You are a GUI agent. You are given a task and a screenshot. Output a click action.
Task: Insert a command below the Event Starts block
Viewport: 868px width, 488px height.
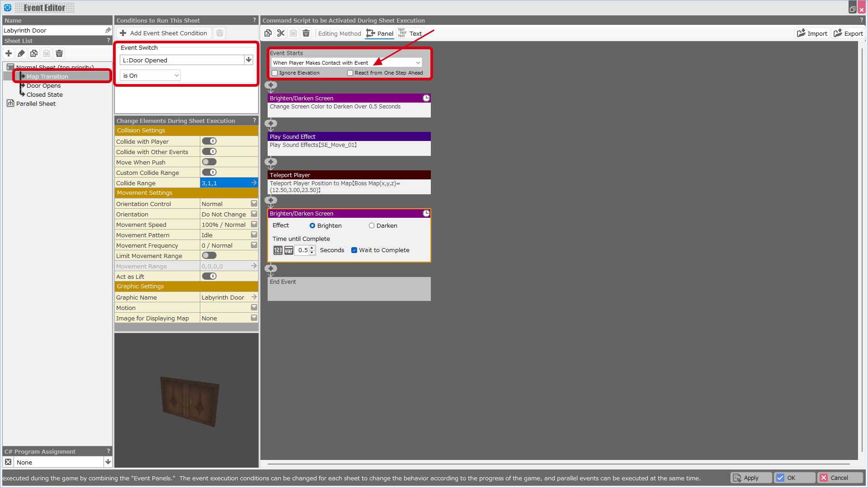271,85
